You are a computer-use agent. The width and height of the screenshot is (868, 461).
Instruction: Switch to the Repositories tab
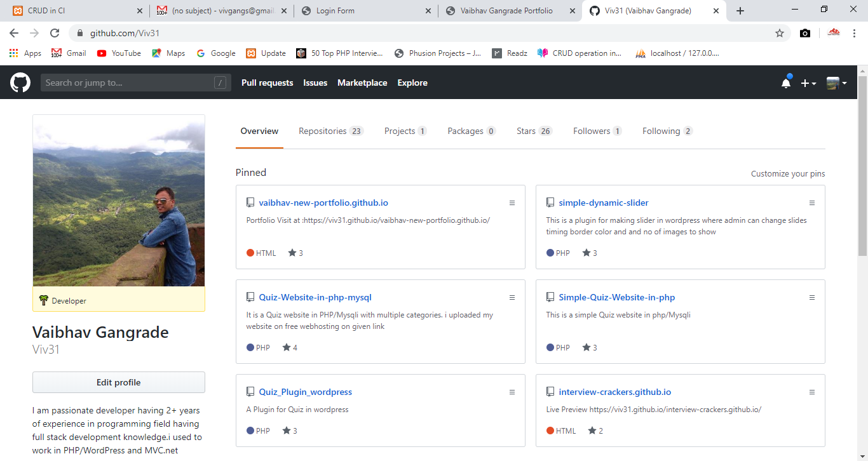click(x=330, y=131)
